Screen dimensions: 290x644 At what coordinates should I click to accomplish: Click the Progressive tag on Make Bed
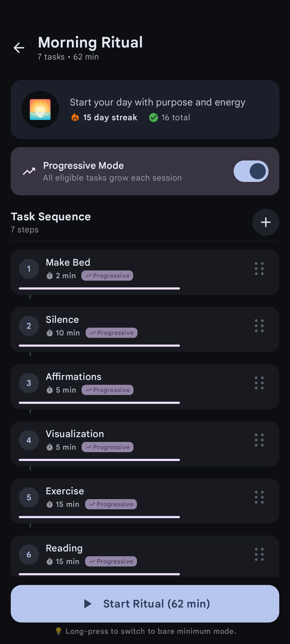[x=107, y=276]
